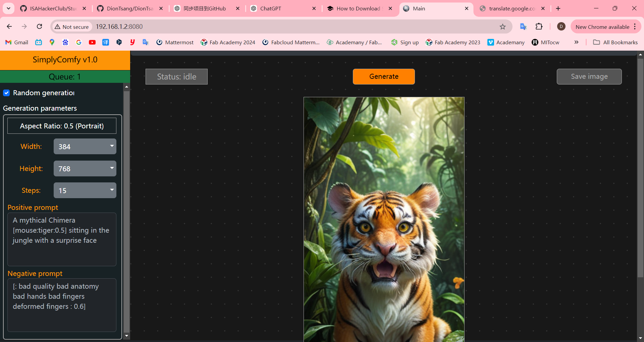Image resolution: width=644 pixels, height=342 pixels.
Task: Open the Steps dropdown showing 15
Action: tap(85, 190)
